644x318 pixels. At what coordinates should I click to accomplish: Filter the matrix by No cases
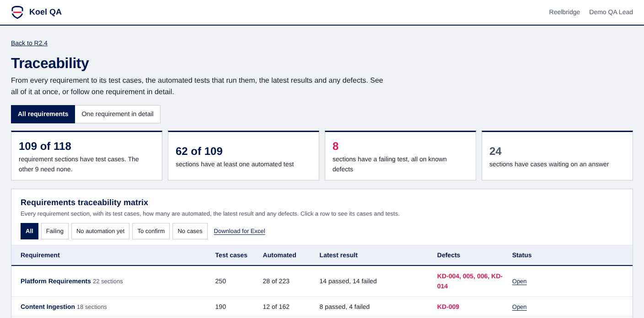coord(190,231)
